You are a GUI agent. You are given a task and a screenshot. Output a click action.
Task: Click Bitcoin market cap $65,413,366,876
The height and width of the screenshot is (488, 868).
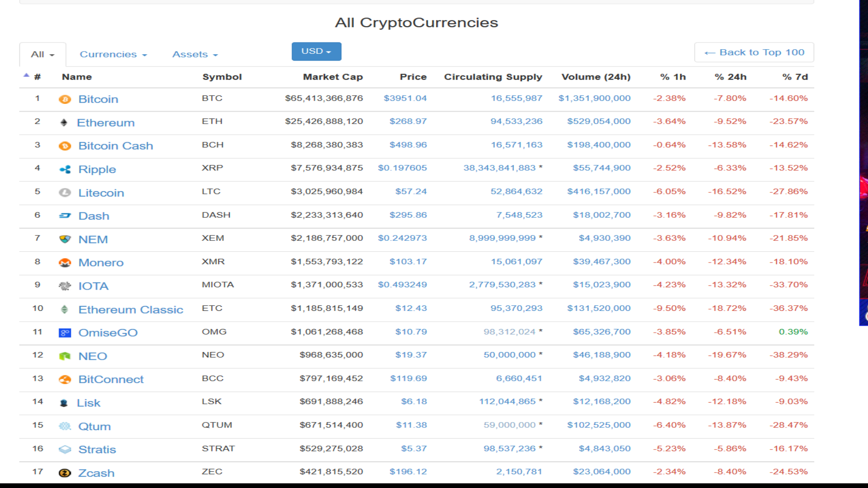pos(324,99)
